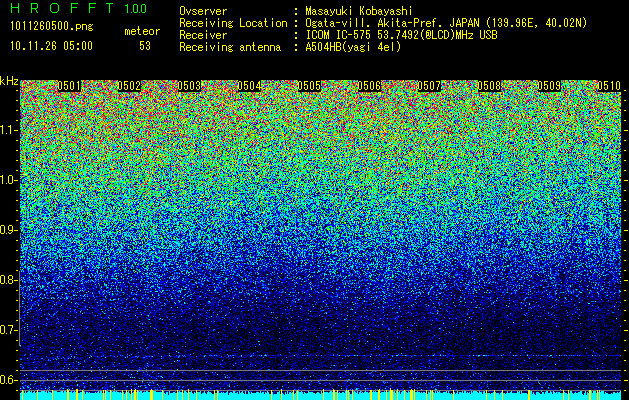Click the 0.8 frequency axis tick
The height and width of the screenshot is (400, 629).
pyautogui.click(x=9, y=280)
